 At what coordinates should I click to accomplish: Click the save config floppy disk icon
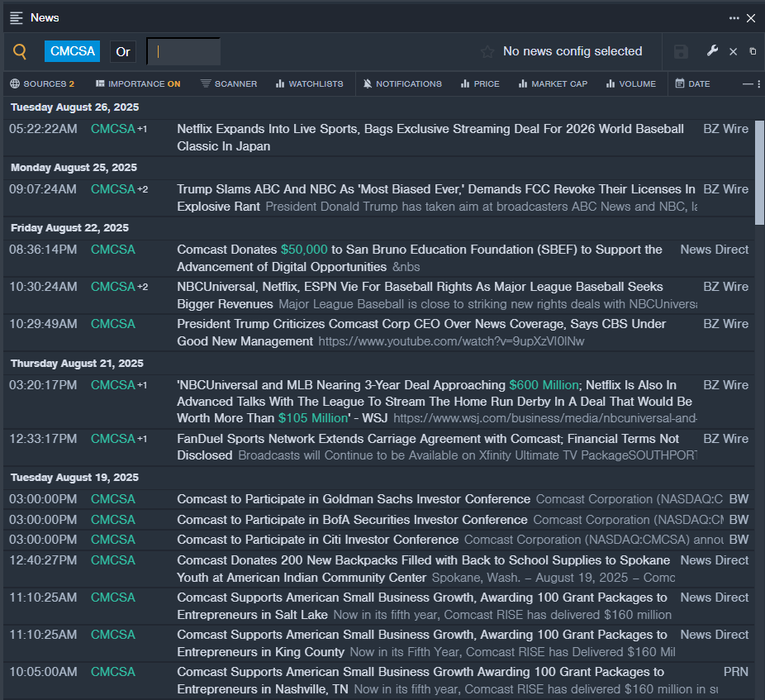[681, 52]
